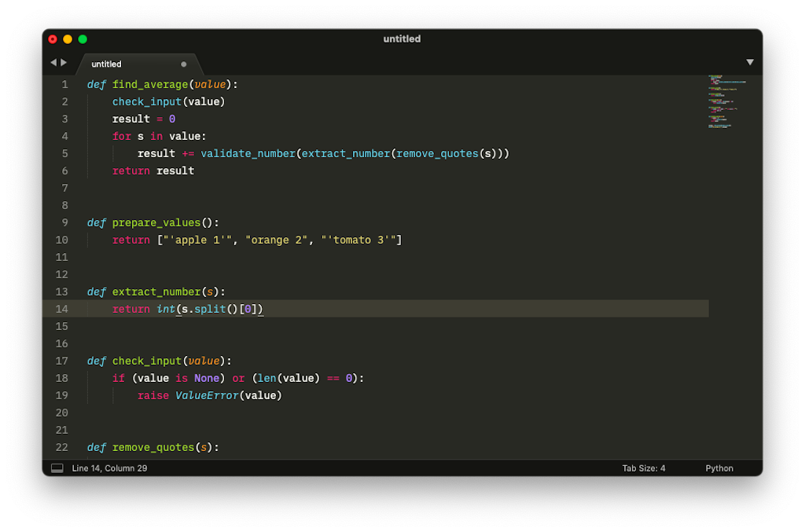Open the tab overflow dropdown arrow
The image size is (805, 532).
tap(750, 61)
